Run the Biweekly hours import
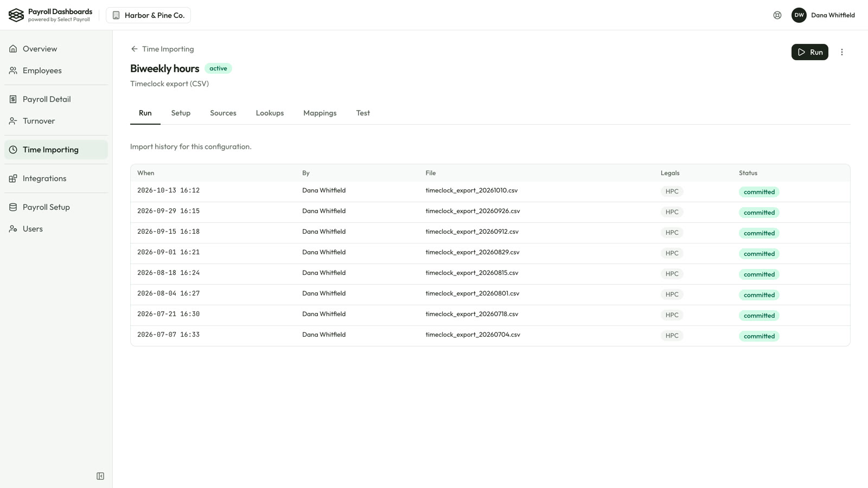868x488 pixels. 809,52
